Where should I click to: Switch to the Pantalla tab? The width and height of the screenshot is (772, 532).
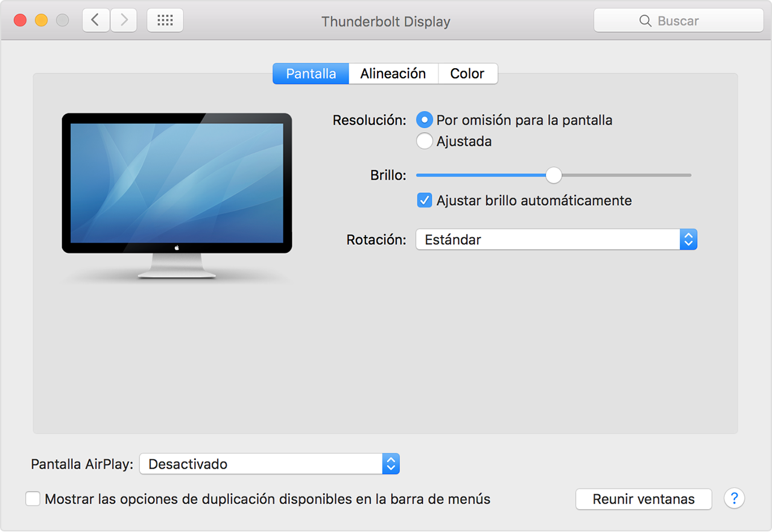coord(311,74)
